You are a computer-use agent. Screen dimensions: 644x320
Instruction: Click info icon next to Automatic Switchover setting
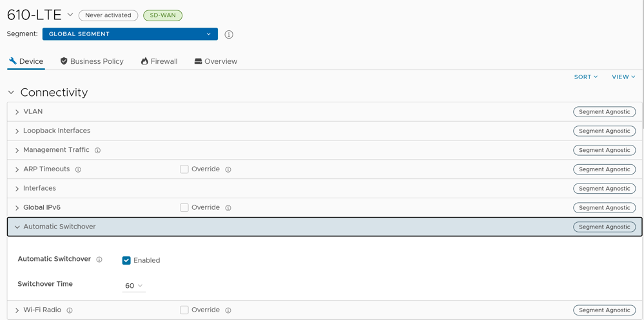pos(99,259)
